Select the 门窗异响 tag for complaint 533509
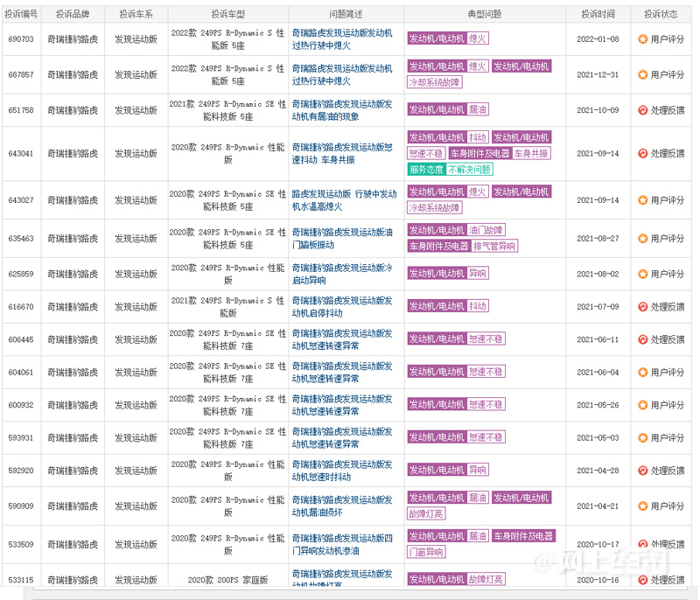Image resolution: width=700 pixels, height=600 pixels. click(426, 552)
